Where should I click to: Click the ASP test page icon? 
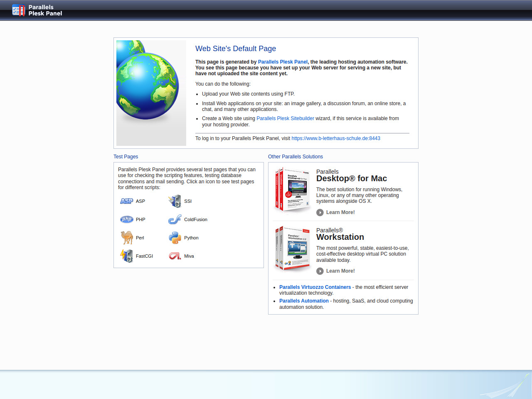point(126,201)
